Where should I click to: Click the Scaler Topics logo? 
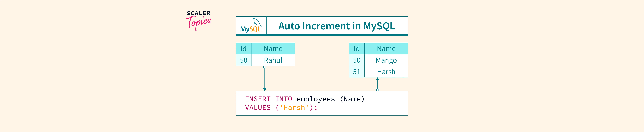[198, 20]
